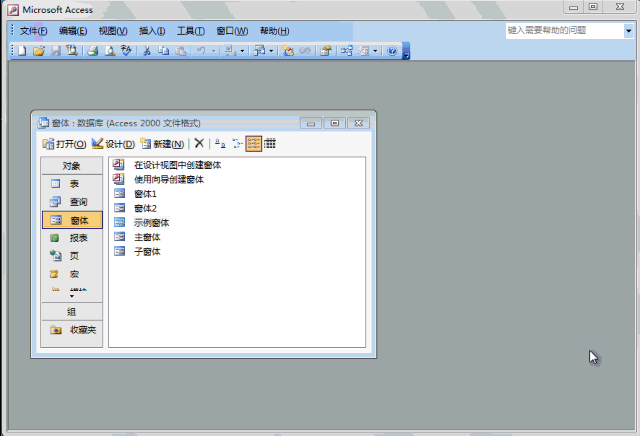Viewport: 640px width, 436px height.
Task: Click the 设计(D) button
Action: (113, 144)
